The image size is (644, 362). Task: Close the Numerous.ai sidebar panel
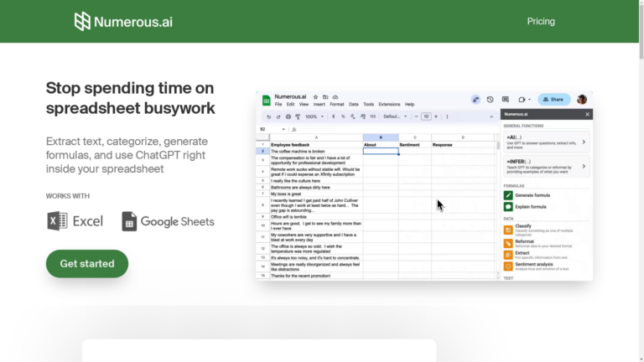587,113
